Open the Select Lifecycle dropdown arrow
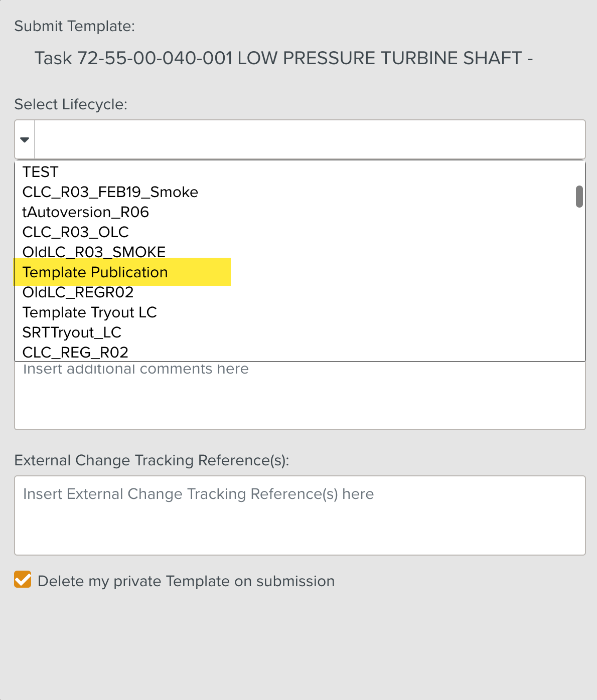Viewport: 597px width, 700px height. coord(24,139)
